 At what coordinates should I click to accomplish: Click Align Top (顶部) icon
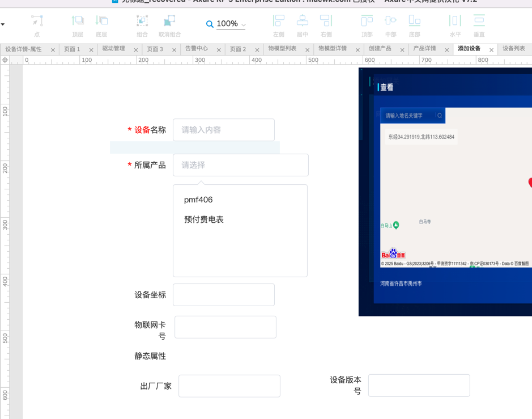pyautogui.click(x=367, y=22)
